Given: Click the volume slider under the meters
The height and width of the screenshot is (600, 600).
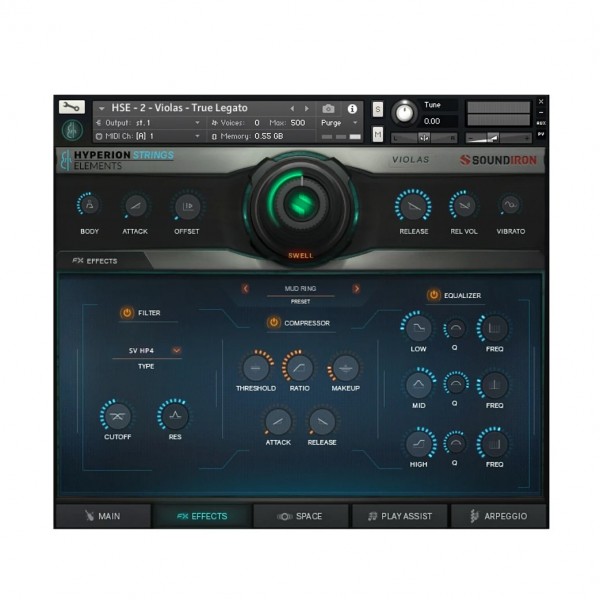Looking at the screenshot, I should coord(498,138).
